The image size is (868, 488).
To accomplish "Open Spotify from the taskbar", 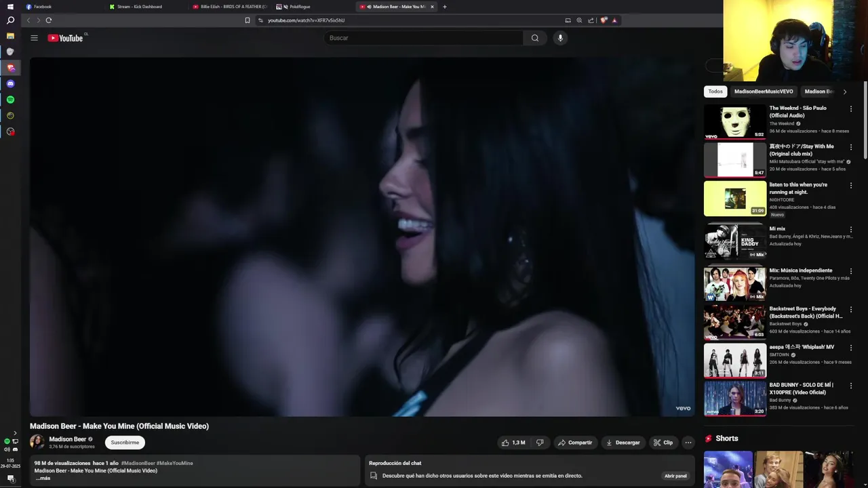I will (x=10, y=100).
